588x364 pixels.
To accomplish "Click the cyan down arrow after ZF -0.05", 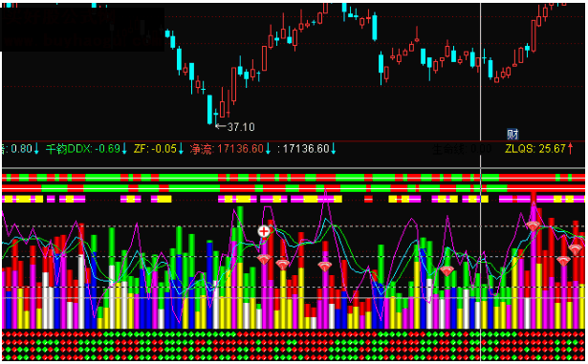I will point(181,149).
